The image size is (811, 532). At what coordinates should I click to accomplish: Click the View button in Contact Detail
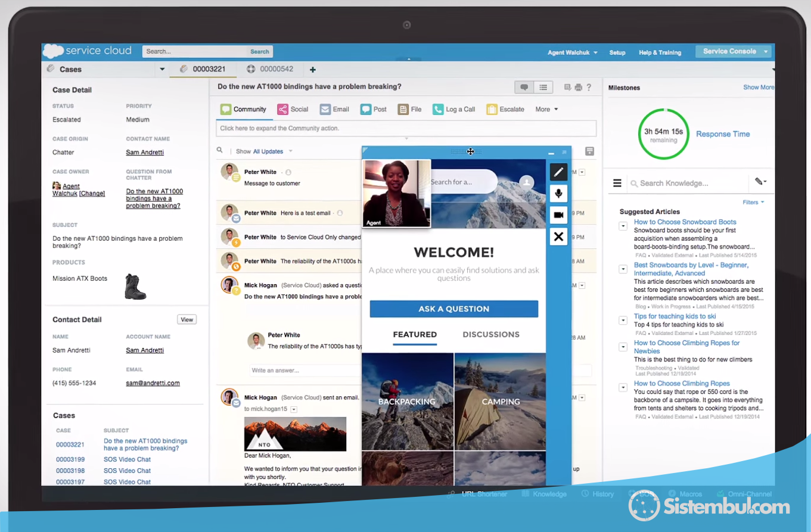tap(187, 320)
